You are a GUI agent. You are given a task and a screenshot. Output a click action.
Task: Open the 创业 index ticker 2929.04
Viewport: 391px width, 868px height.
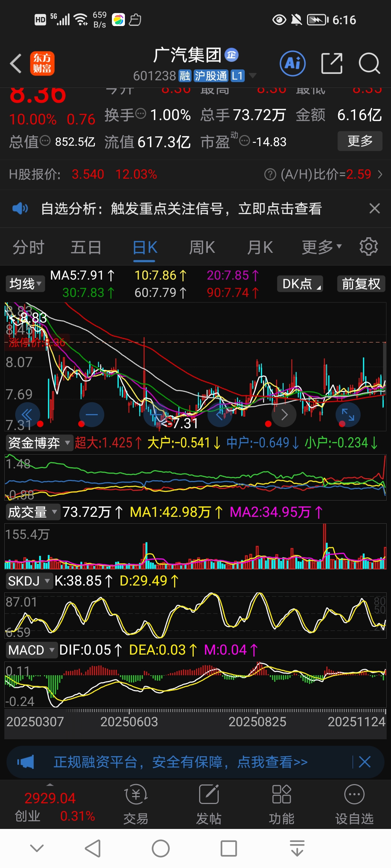click(x=50, y=799)
